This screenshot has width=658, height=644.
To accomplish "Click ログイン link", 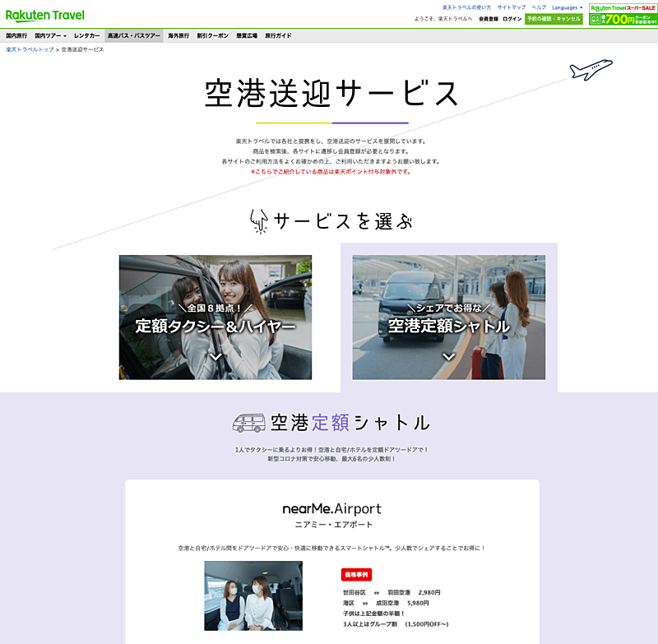I will [x=512, y=19].
